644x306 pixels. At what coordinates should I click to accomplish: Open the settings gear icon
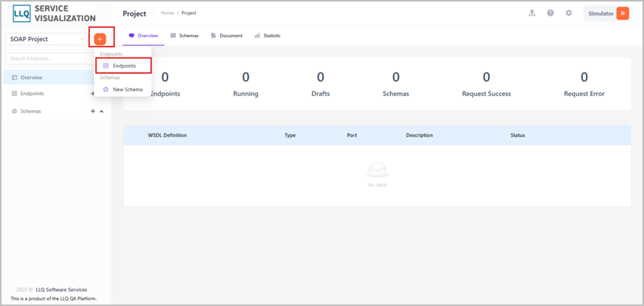pos(568,13)
